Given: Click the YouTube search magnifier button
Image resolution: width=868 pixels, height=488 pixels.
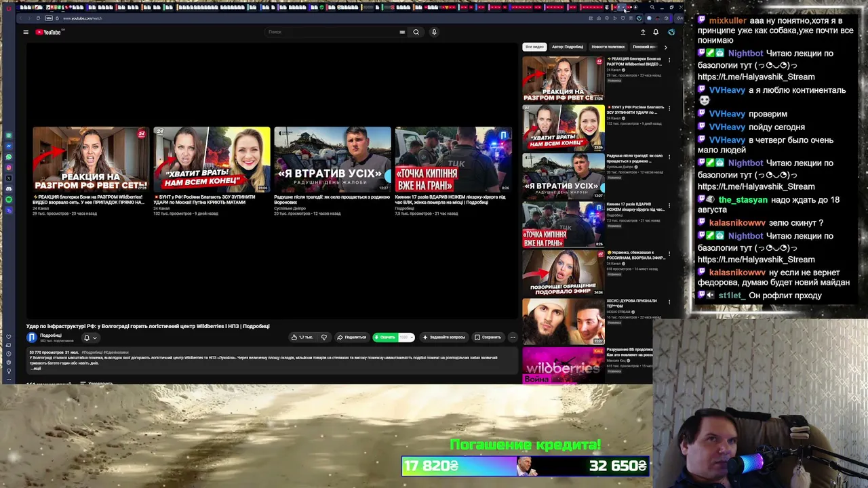Looking at the screenshot, I should pyautogui.click(x=416, y=32).
